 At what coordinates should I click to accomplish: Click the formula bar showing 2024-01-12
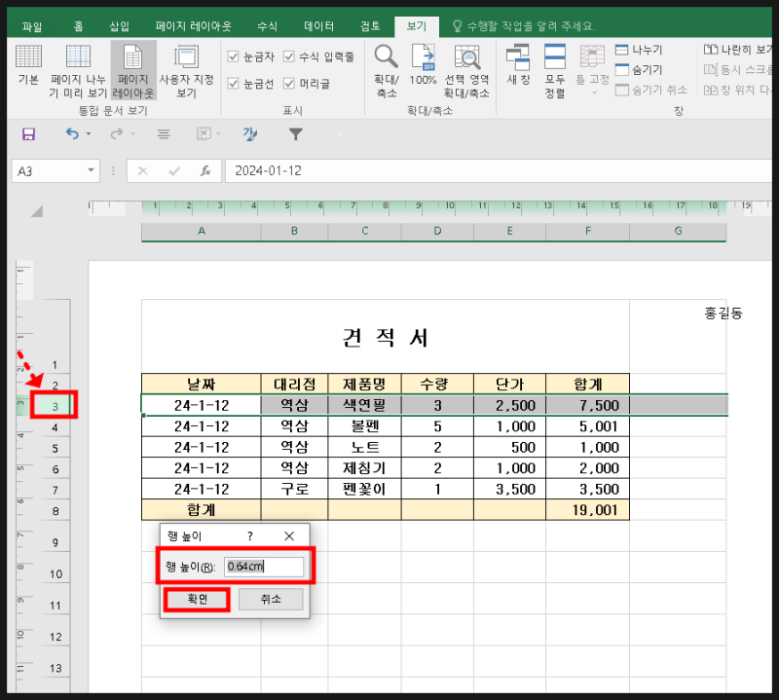click(x=499, y=171)
